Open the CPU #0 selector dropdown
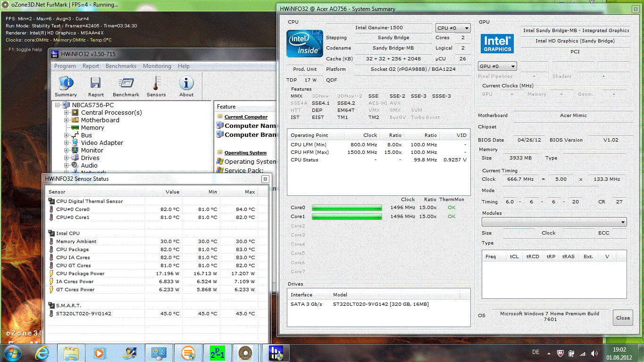This screenshot has width=644, height=362. pyautogui.click(x=452, y=28)
